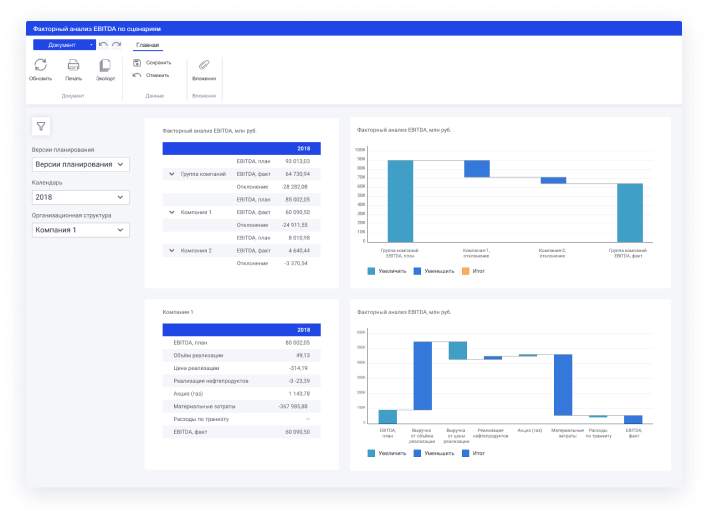Open the Экспорт export icon
The image size is (708, 519).
tap(105, 65)
